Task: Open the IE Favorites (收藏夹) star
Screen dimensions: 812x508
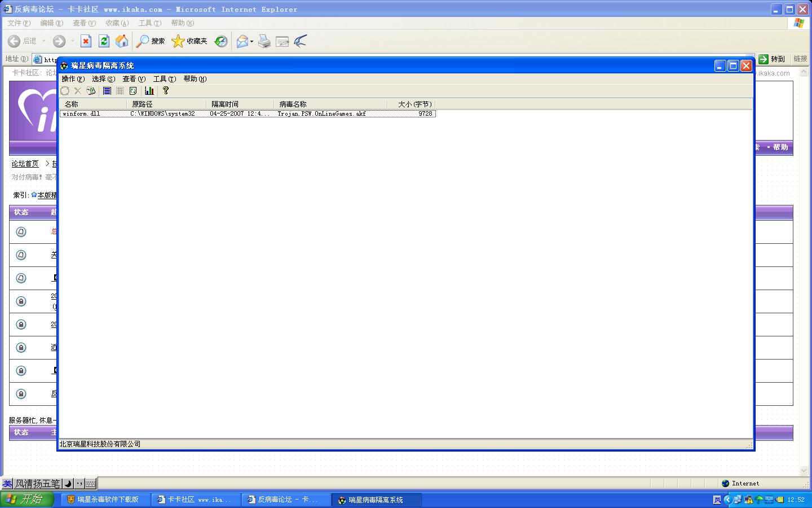Action: 189,41
